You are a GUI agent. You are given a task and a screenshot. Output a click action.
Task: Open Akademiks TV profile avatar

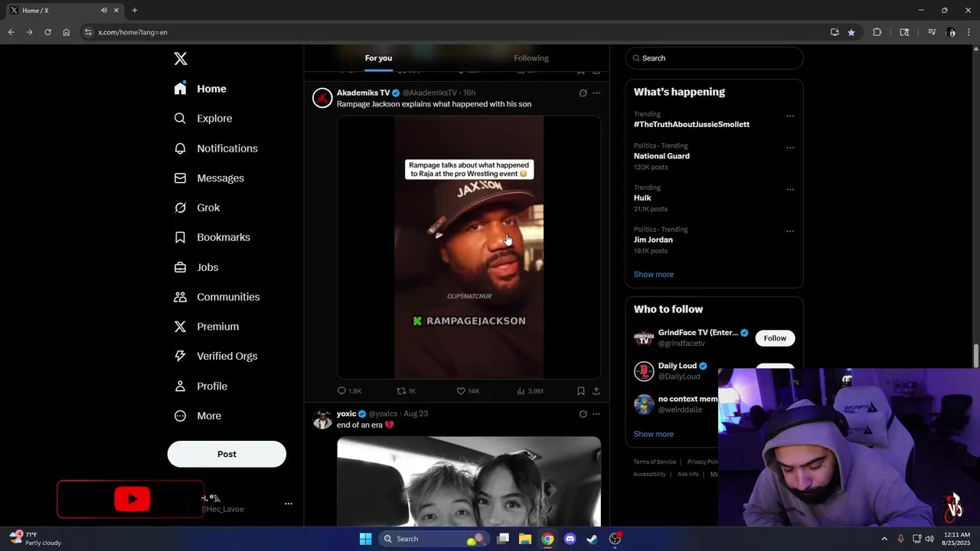click(322, 98)
